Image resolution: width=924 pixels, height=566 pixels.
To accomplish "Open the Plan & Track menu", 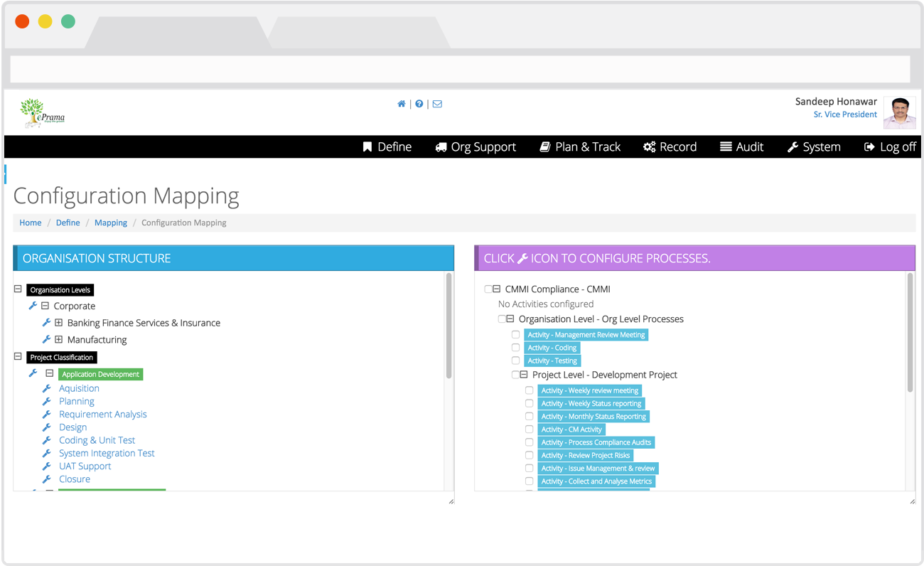I will (x=580, y=146).
